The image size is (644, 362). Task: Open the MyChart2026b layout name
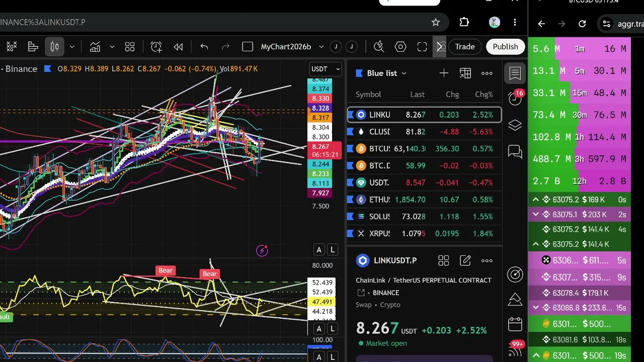(286, 47)
